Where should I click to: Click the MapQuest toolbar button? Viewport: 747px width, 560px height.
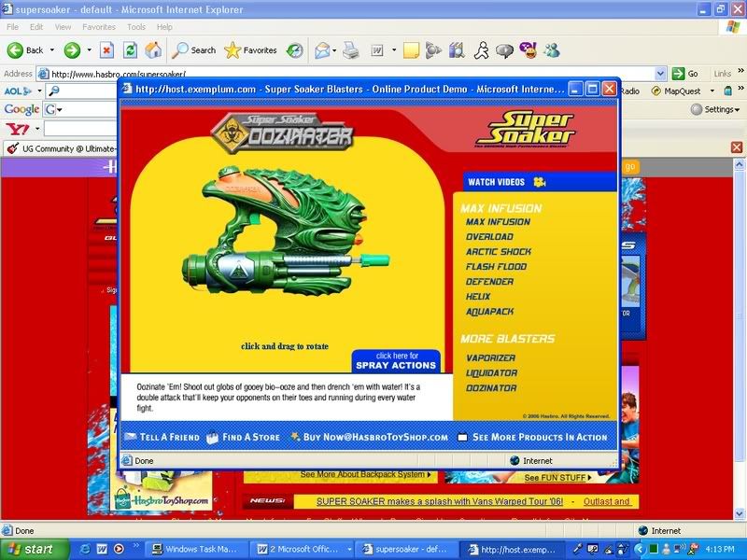(676, 91)
